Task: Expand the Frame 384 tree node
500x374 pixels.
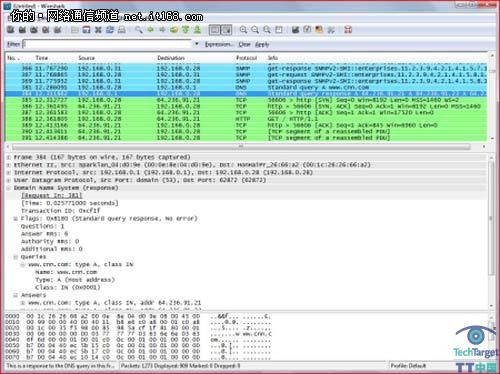Action: 9,157
